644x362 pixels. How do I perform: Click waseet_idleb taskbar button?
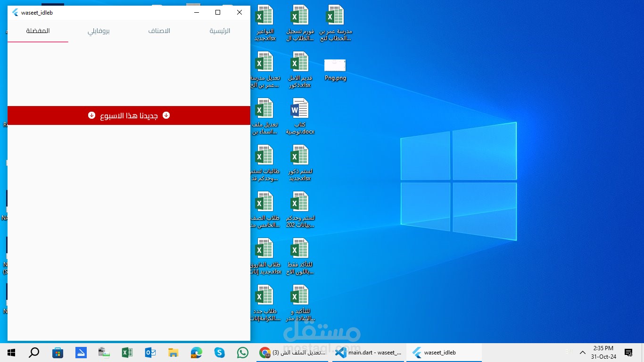point(445,353)
